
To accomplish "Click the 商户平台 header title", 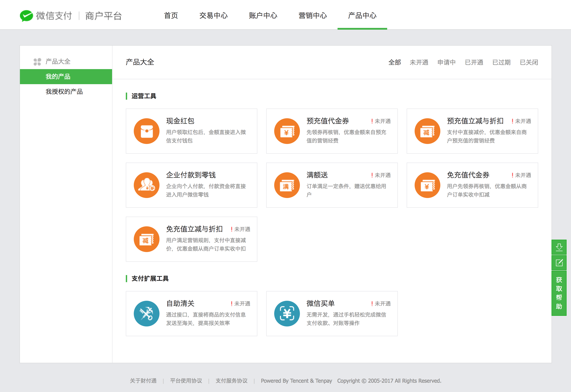I will (103, 16).
